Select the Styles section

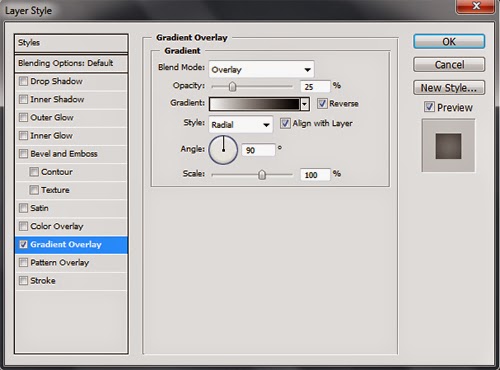tap(71, 43)
